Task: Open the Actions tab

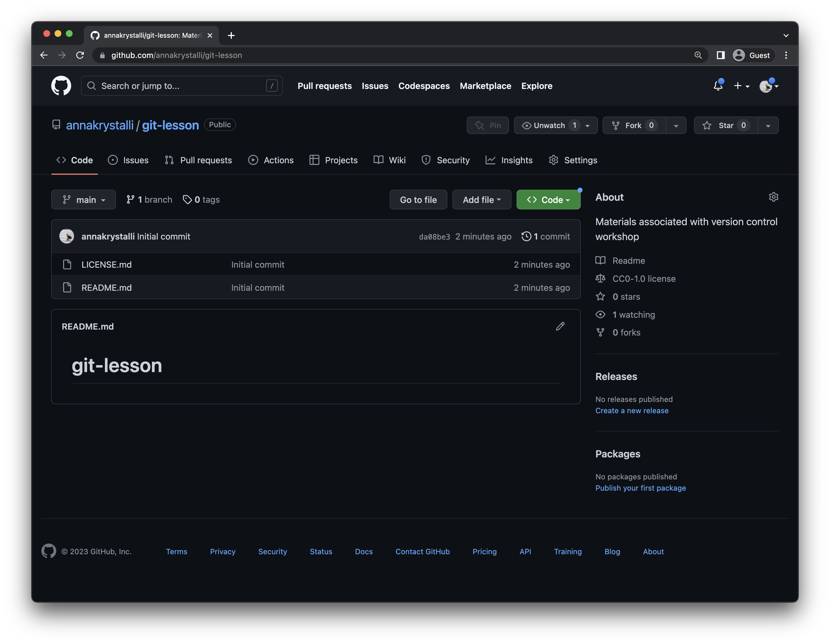Action: pyautogui.click(x=271, y=160)
